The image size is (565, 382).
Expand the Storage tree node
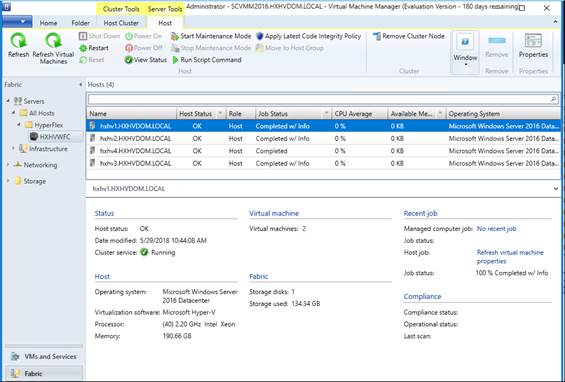(x=8, y=181)
